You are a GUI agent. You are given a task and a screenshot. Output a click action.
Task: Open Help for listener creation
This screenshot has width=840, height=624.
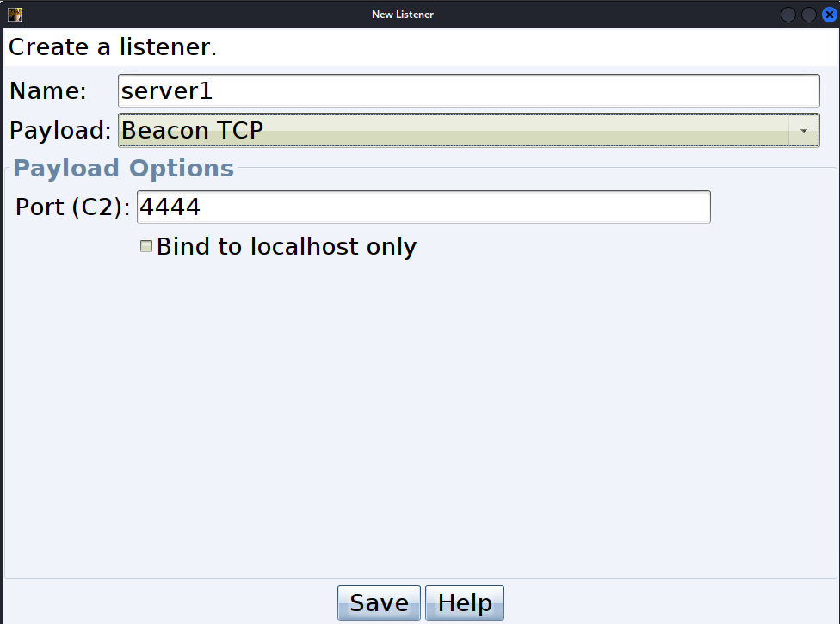coord(465,602)
